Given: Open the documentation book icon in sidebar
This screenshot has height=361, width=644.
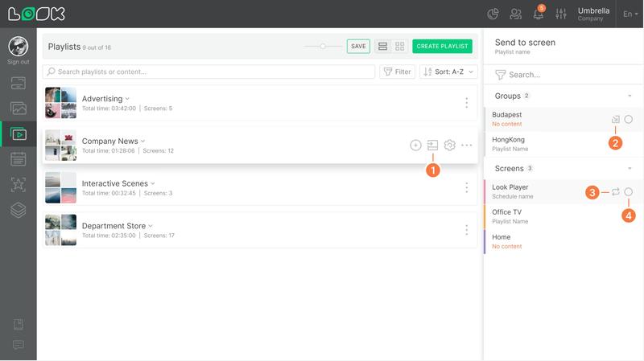Looking at the screenshot, I should coord(18,324).
